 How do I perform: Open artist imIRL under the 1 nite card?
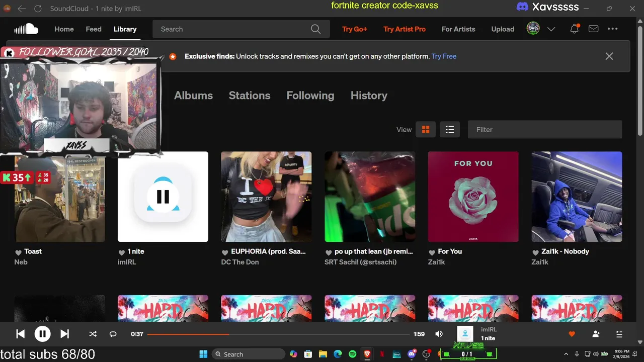pyautogui.click(x=127, y=262)
